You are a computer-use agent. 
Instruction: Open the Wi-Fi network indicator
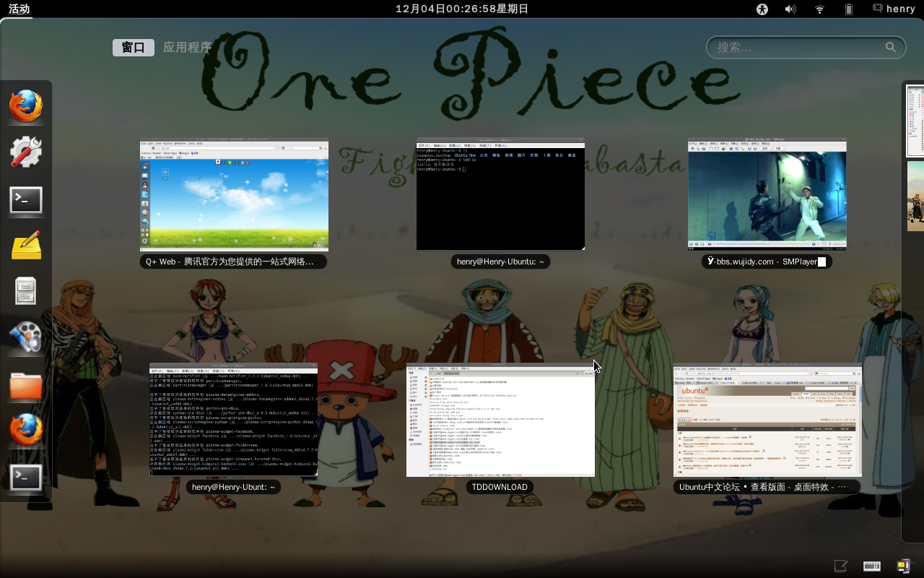pyautogui.click(x=819, y=9)
